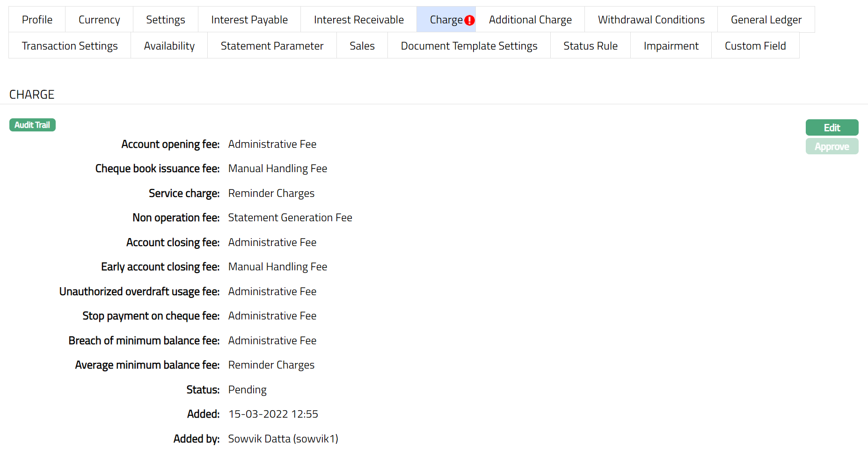Go to the Availability tab
Screen dimensions: 868x456
169,46
